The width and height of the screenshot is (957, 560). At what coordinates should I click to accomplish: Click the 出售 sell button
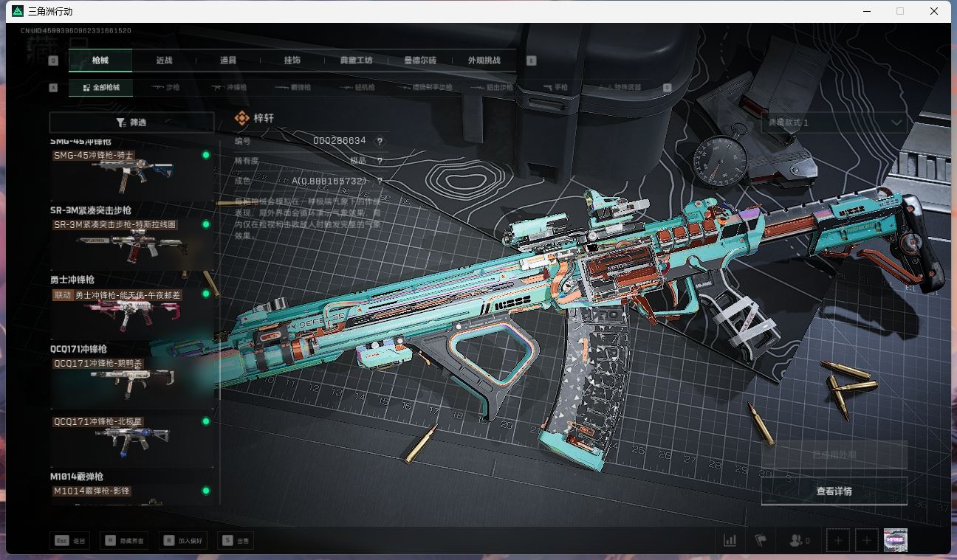tap(236, 541)
